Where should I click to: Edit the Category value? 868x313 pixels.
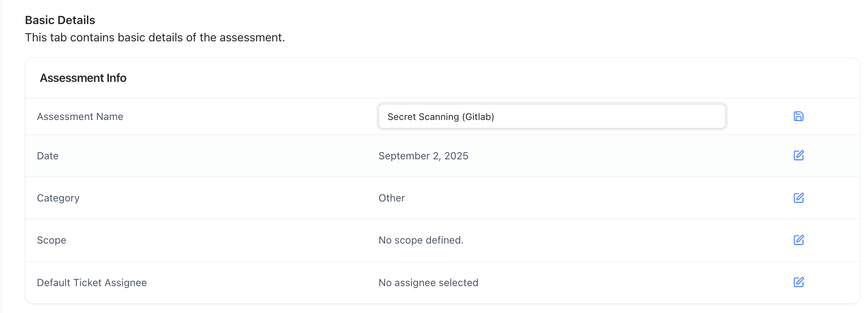click(798, 197)
